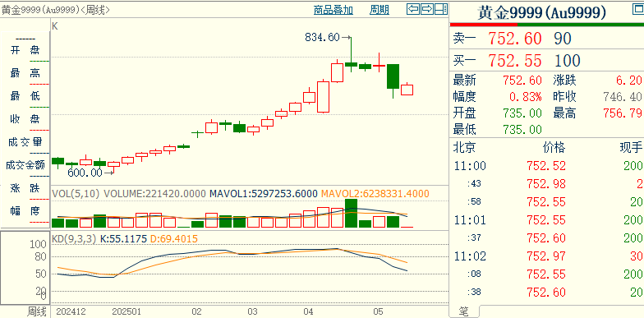This screenshot has height=318, width=644.
Task: Click the 卖一 ask price 752.60
Action: point(515,39)
